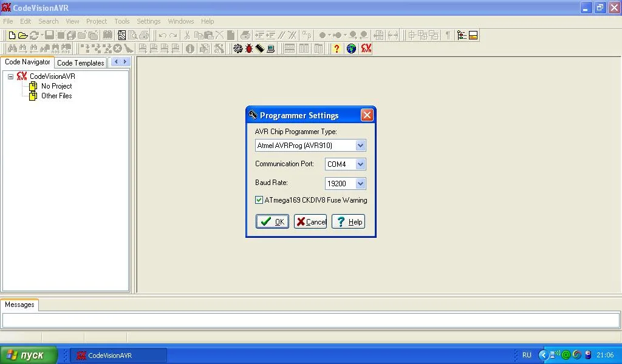Confirm Programmer Settings with OK
The width and height of the screenshot is (622, 364).
click(x=272, y=221)
